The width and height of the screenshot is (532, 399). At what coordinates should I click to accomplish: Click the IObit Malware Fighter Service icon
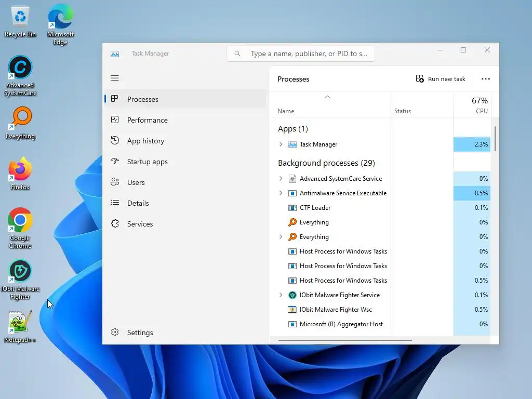pos(292,295)
